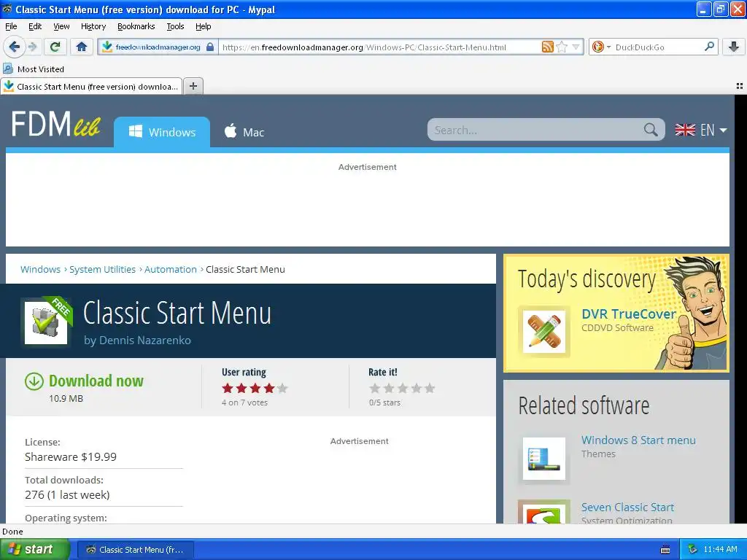Rate one star in Rate it!

pos(375,388)
